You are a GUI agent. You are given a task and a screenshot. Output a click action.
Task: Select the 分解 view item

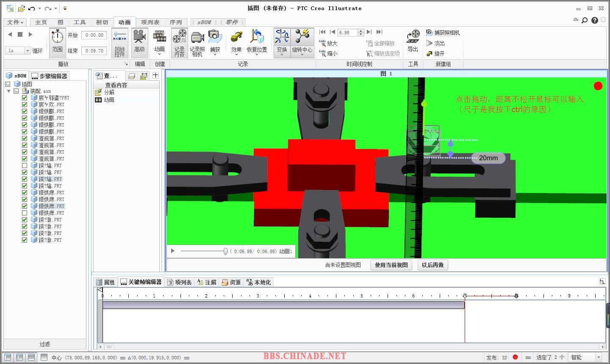coord(109,92)
